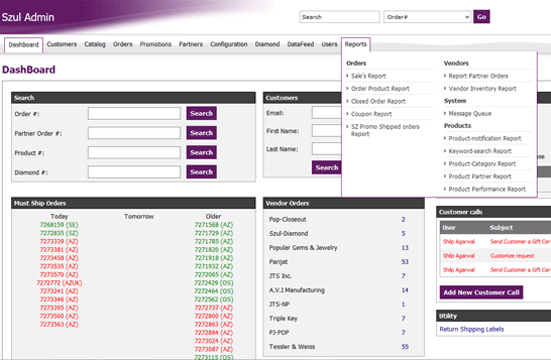Open the Order# search type dropdown
Screen dimensions: 551x360
click(427, 17)
